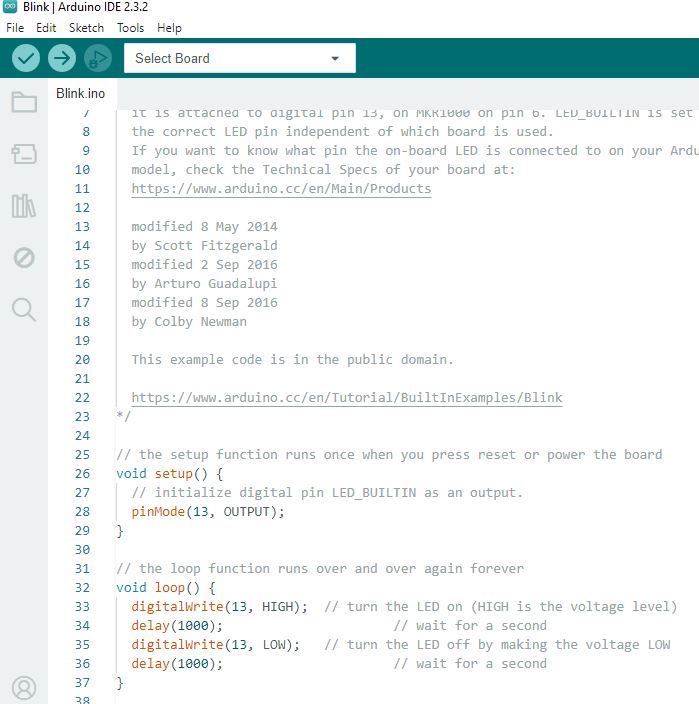The height and width of the screenshot is (704, 699).
Task: Click 'modified 8 Sep 2016' comment
Action: point(204,303)
